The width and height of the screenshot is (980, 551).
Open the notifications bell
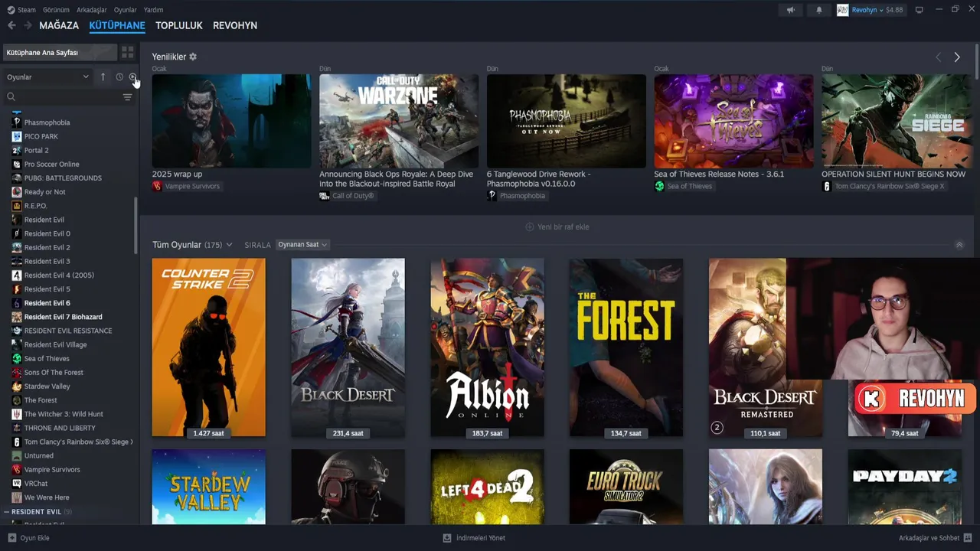[x=819, y=10]
